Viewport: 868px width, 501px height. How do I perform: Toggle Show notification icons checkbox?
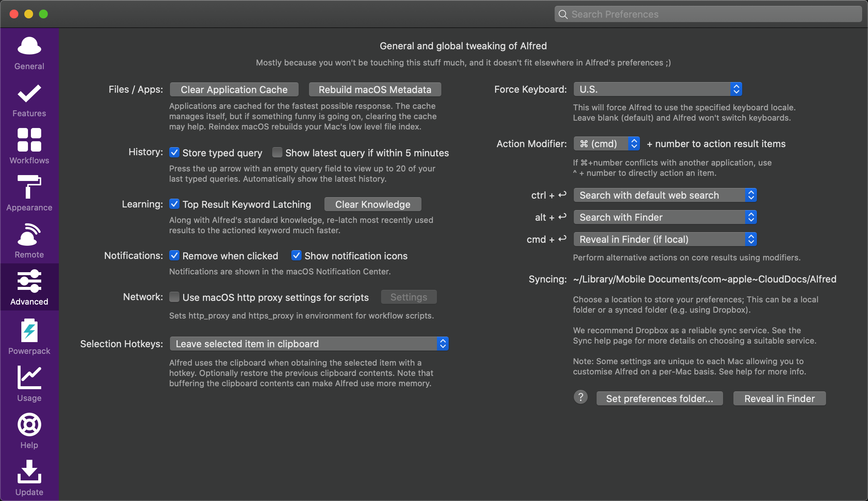(296, 255)
